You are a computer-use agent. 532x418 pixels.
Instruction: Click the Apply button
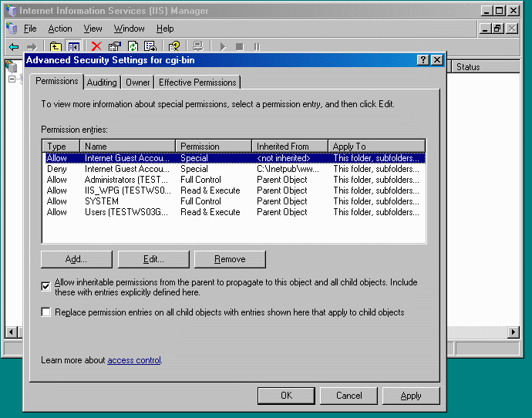click(x=411, y=396)
